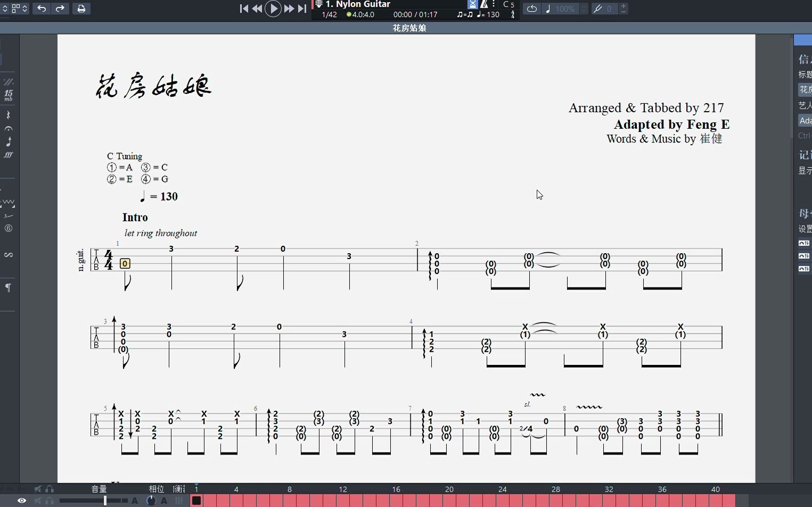Open the 花房姑娘 document tab
812x507 pixels.
(409, 28)
